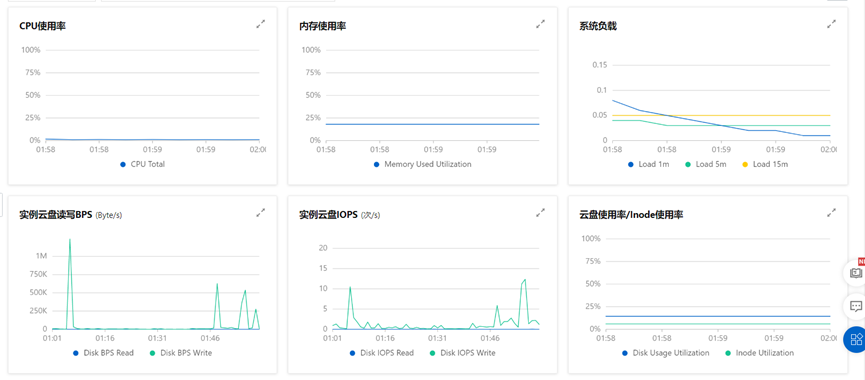Hide the Load 5m series
This screenshot has width=865, height=380.
[x=706, y=164]
